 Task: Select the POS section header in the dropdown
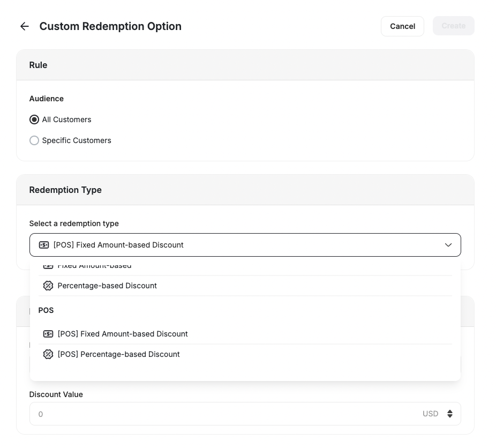tap(46, 310)
